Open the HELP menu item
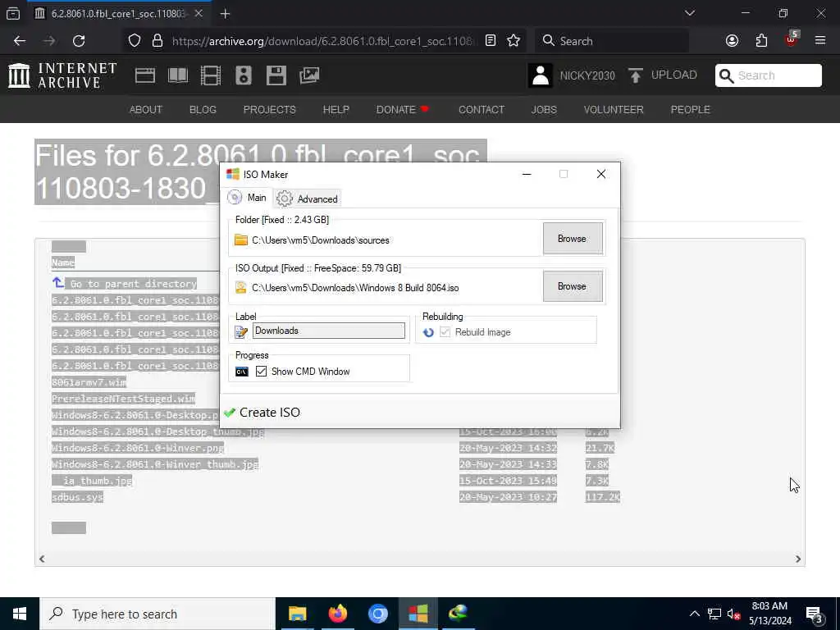The image size is (840, 630). click(x=336, y=109)
